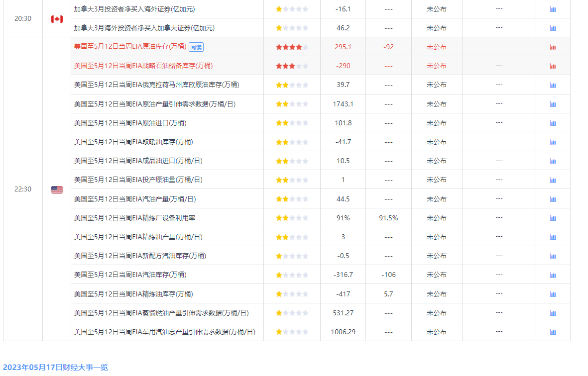Click the 阅读 button beside EIA原油库存
Image resolution: width=588 pixels, height=376 pixels.
(196, 47)
